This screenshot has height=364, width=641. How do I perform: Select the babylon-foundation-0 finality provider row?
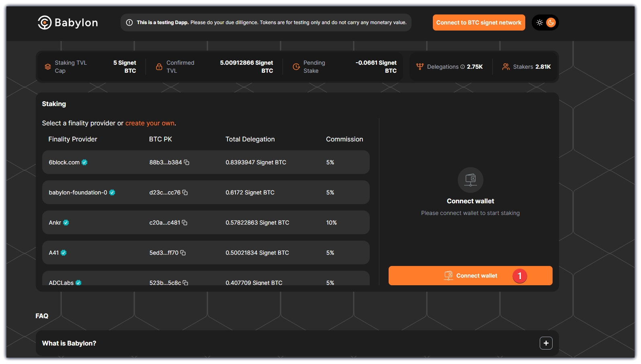[x=205, y=192]
